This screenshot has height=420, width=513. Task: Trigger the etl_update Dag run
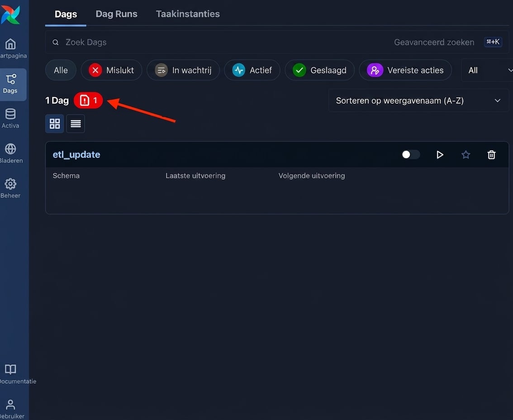440,154
